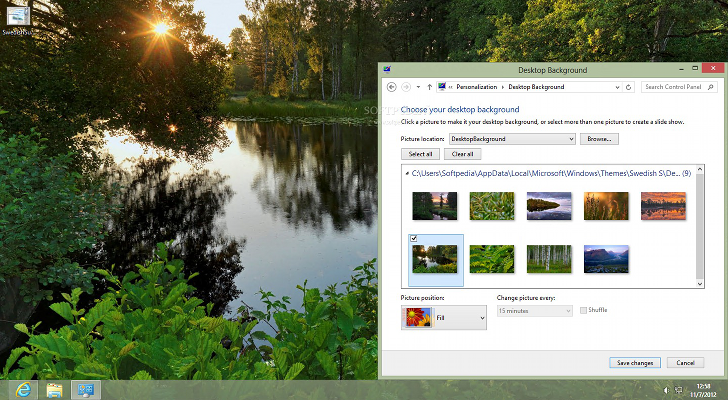This screenshot has width=728, height=400.
Task: Click the thumbnail list scroll up arrow
Action: (700, 170)
